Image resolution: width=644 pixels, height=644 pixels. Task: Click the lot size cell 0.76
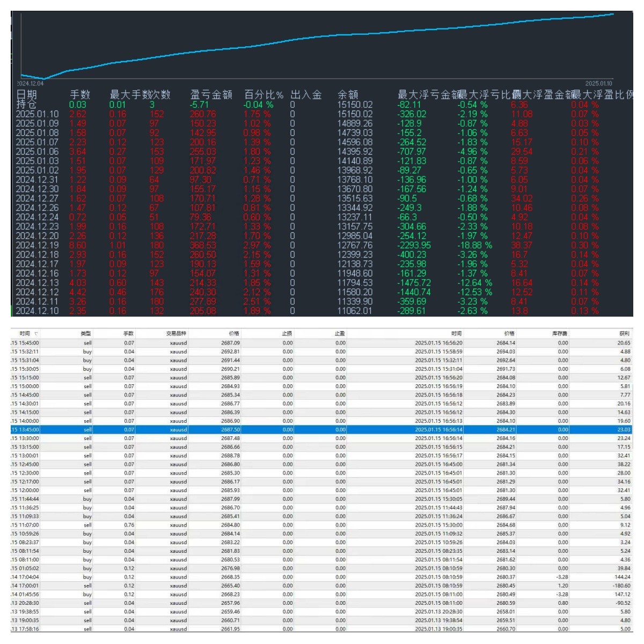[129, 525]
